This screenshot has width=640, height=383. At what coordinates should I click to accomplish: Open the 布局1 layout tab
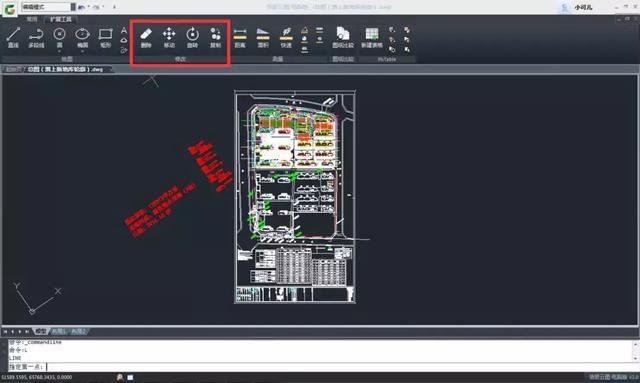pos(58,332)
